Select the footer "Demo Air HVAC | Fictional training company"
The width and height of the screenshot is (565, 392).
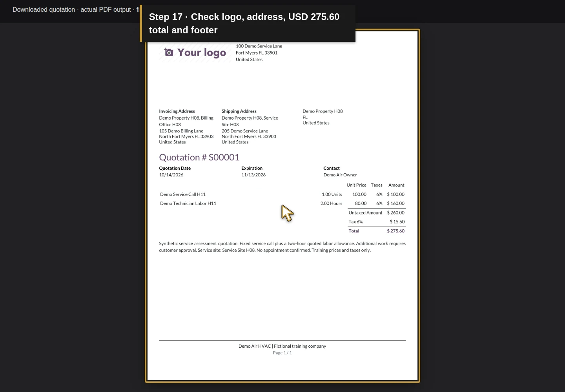click(282, 346)
